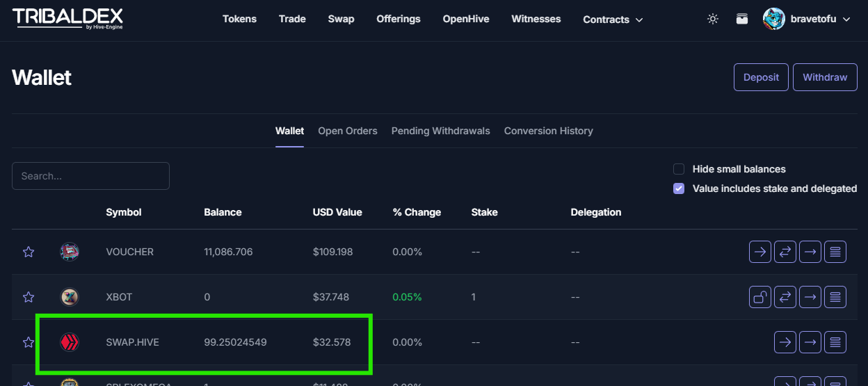The height and width of the screenshot is (386, 868).
Task: Go to Witnesses
Action: click(536, 19)
